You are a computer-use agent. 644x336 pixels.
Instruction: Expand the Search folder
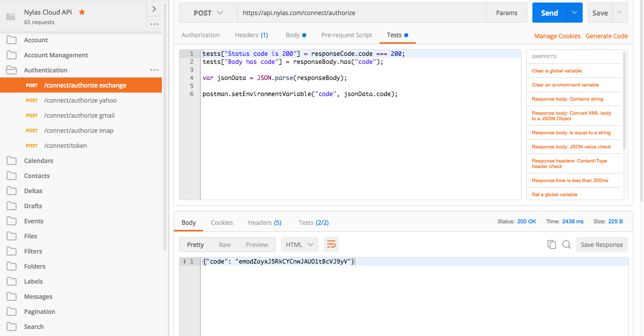[81, 326]
